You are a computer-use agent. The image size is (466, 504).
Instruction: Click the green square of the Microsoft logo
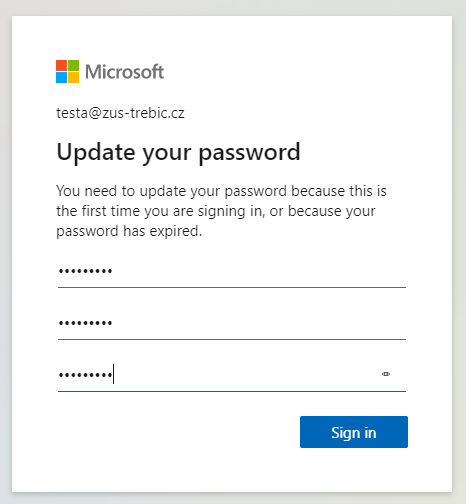click(x=73, y=65)
